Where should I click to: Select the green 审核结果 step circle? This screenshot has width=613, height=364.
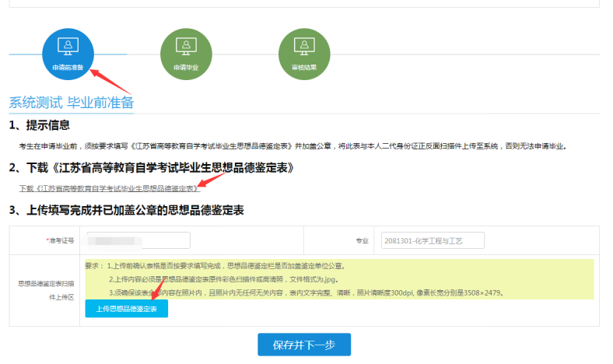pyautogui.click(x=304, y=52)
